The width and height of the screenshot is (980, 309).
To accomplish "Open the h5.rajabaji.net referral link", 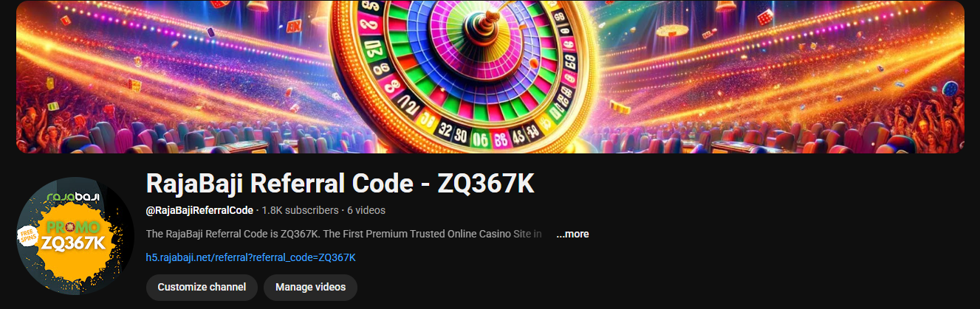I will (251, 257).
